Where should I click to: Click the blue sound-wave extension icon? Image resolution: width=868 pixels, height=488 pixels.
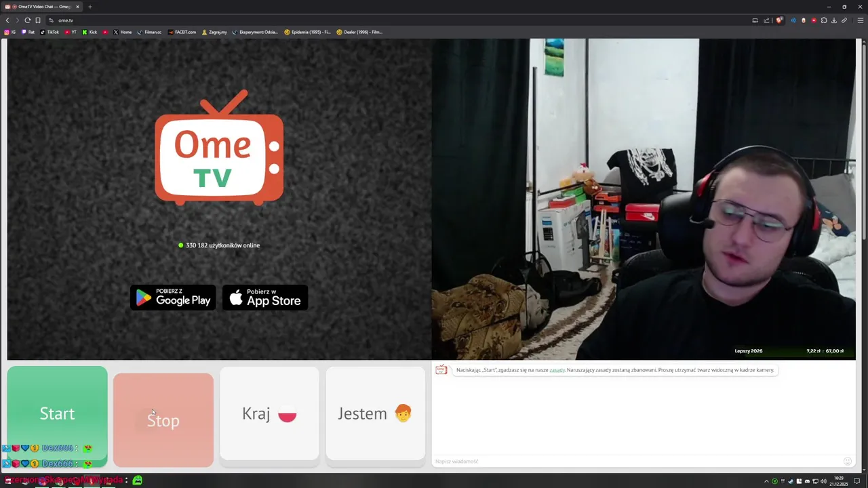793,20
